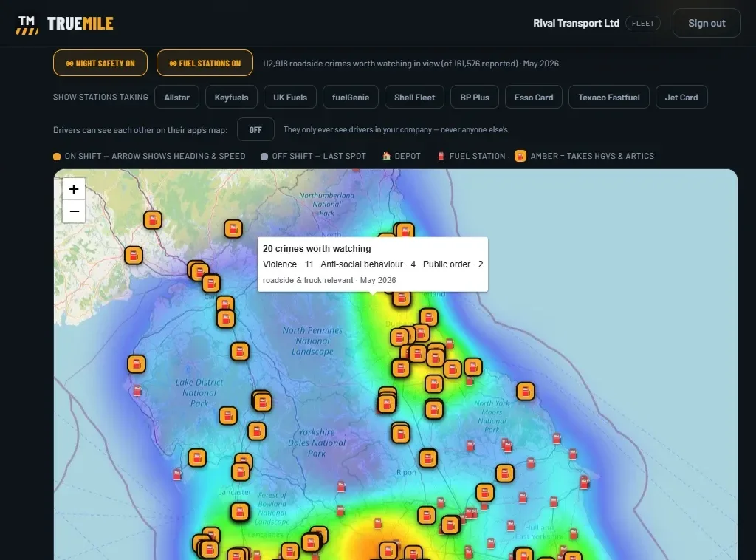Select the amber HGV fuel station legend icon
This screenshot has width=756, height=560.
pos(520,156)
